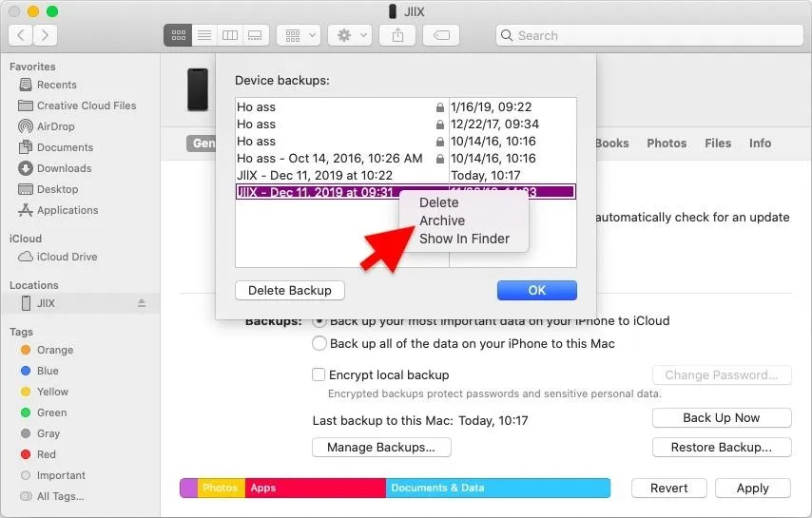Open Applications in the sidebar
Image resolution: width=812 pixels, height=518 pixels.
(58, 210)
